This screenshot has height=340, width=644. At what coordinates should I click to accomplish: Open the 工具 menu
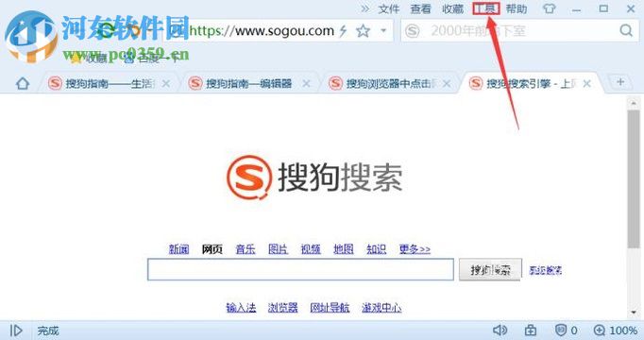(x=486, y=8)
